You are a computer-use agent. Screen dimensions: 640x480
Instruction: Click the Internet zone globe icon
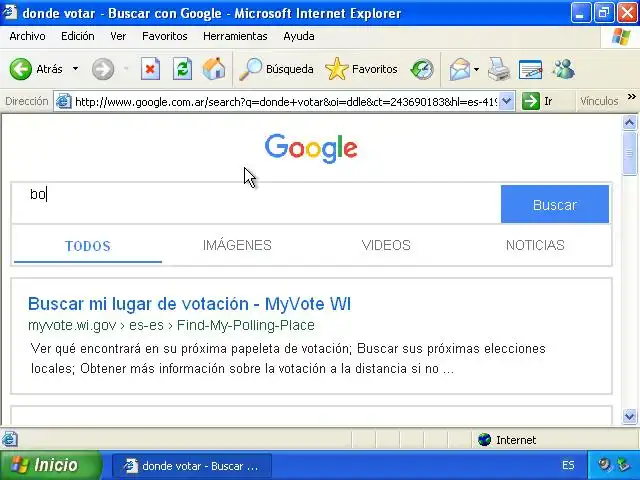(x=484, y=440)
